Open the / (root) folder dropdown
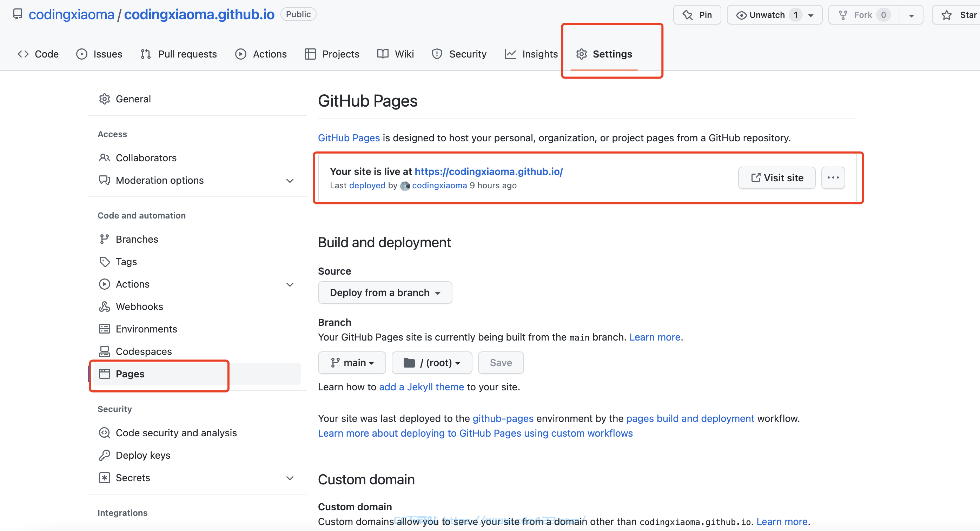Screen dimensions: 980x531 432,363
